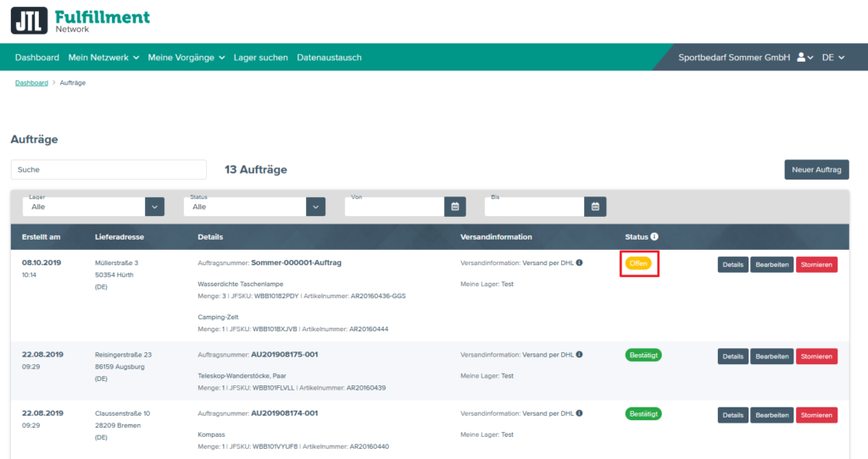Click address Müllerstraße 3
This screenshot has height=459, width=868.
click(117, 263)
